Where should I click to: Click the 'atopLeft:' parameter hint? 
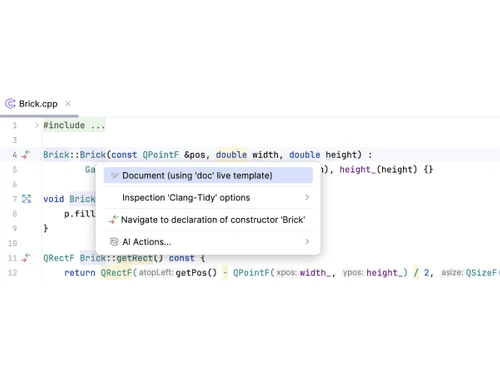click(156, 273)
